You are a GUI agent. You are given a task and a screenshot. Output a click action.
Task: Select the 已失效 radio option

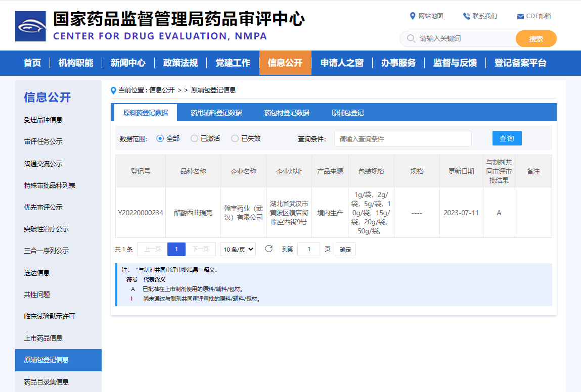[x=235, y=138]
